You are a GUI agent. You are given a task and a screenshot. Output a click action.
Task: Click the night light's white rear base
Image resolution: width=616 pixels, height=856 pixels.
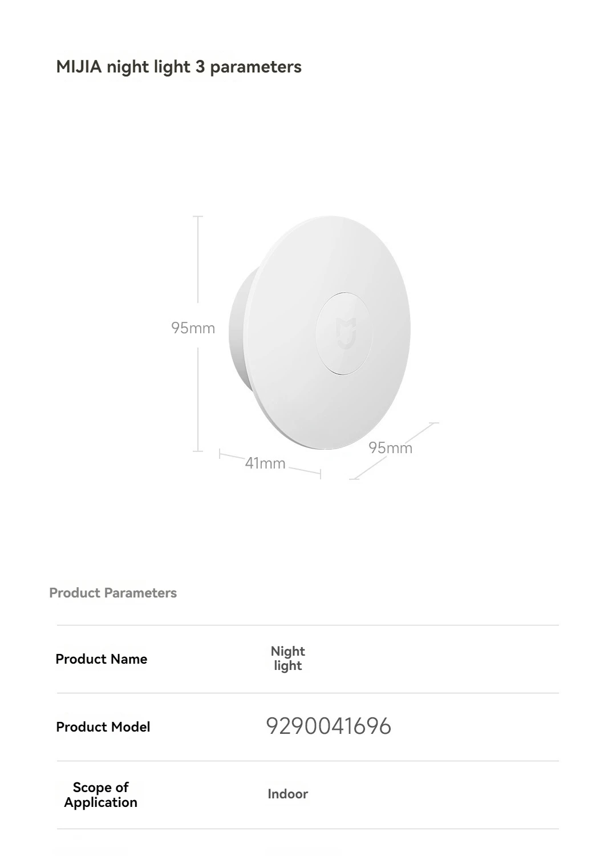click(x=238, y=331)
